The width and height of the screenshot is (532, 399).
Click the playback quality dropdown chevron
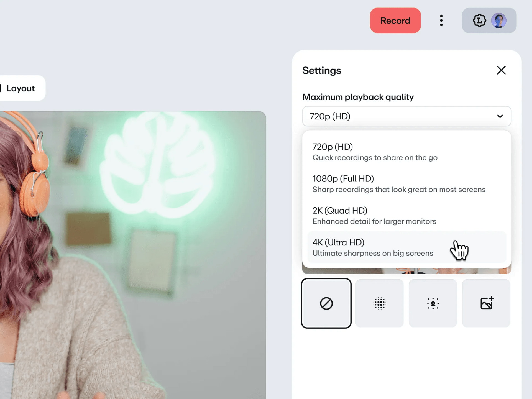click(x=500, y=116)
